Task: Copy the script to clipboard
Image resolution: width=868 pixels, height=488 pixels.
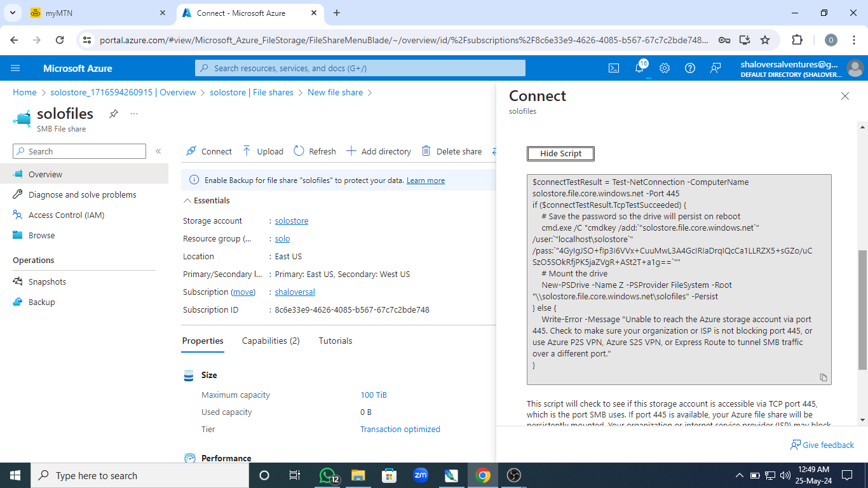Action: (824, 377)
